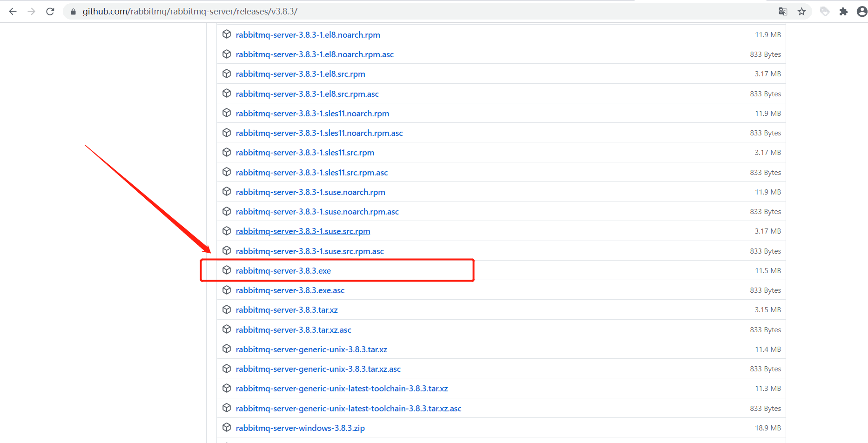Click package icon beside sles11.noarch.rpm row
The image size is (868, 443).
227,113
